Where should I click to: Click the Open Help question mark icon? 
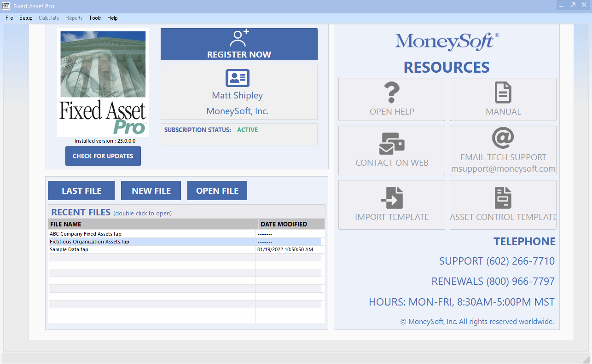(391, 93)
